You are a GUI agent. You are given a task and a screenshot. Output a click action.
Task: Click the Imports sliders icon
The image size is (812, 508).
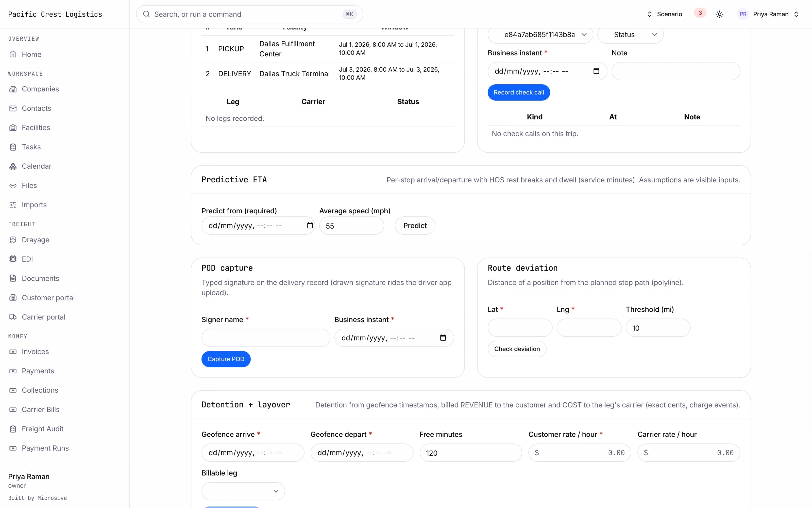pyautogui.click(x=13, y=205)
